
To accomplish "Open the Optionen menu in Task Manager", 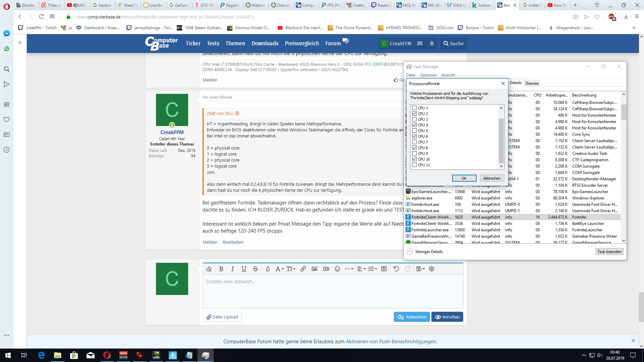I will click(428, 75).
